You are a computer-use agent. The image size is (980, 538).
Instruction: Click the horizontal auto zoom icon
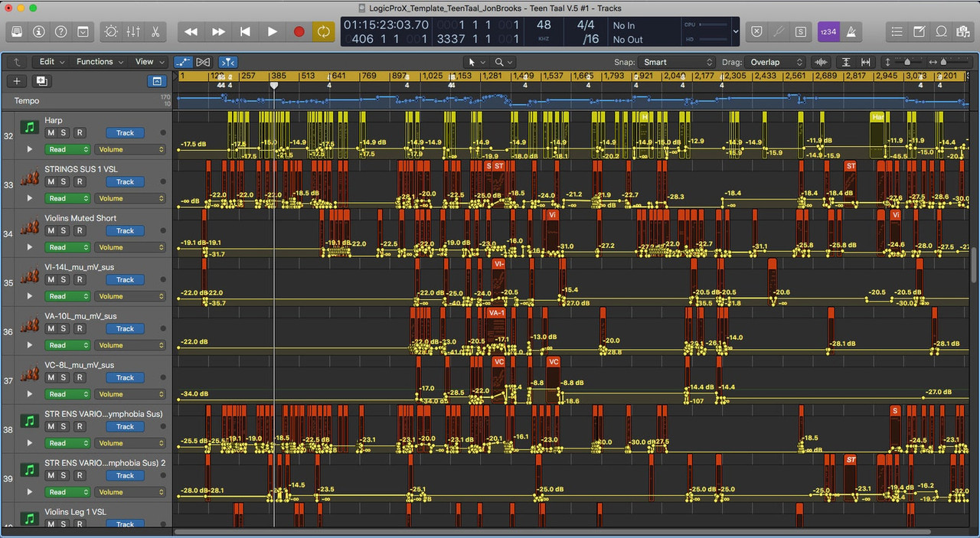tap(866, 62)
